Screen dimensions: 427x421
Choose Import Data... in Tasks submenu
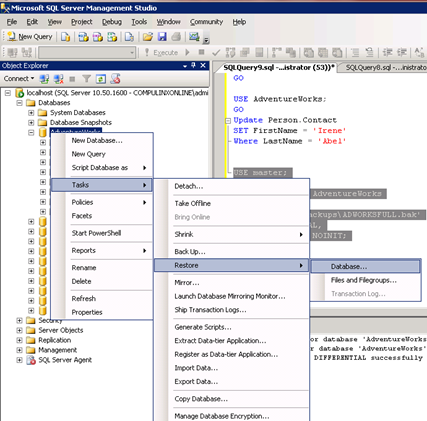tap(232, 368)
